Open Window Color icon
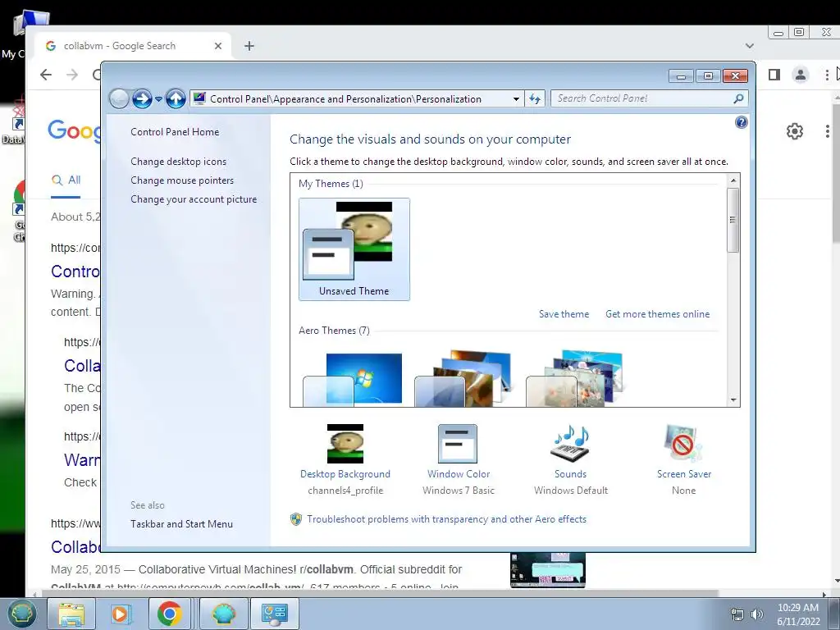Viewport: 840px width, 630px height. tap(458, 444)
